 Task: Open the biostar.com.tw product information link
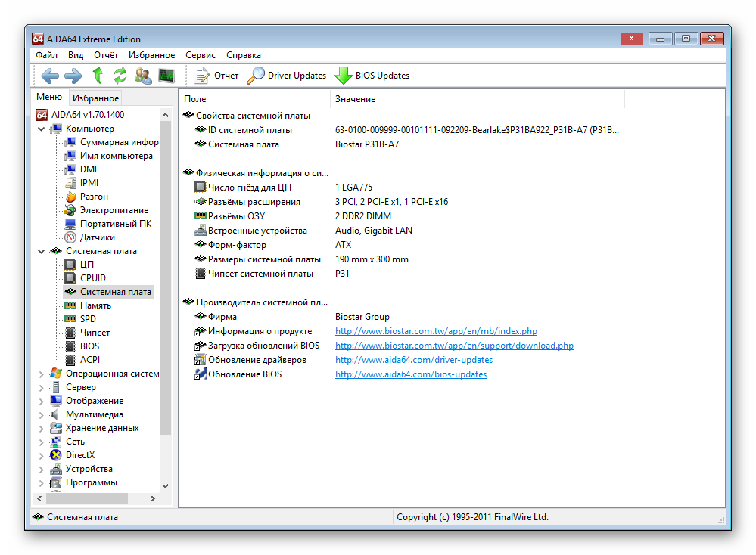pos(436,331)
